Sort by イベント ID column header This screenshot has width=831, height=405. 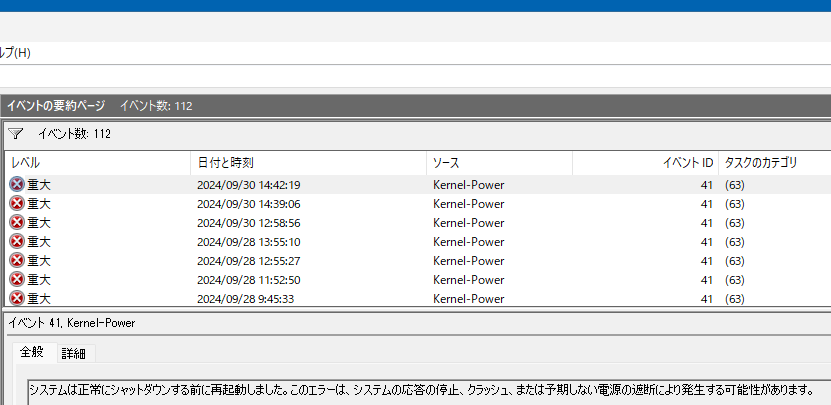click(646, 163)
